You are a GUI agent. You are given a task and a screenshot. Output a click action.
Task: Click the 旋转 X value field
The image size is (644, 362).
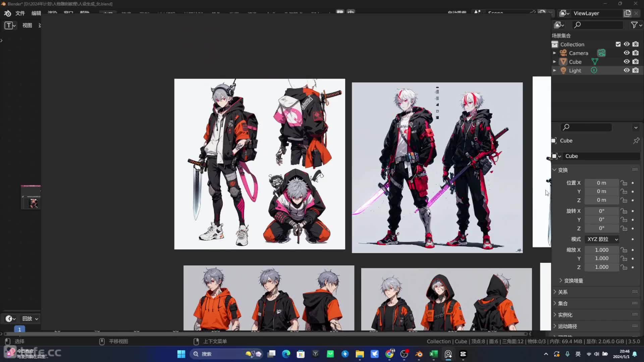pyautogui.click(x=601, y=211)
